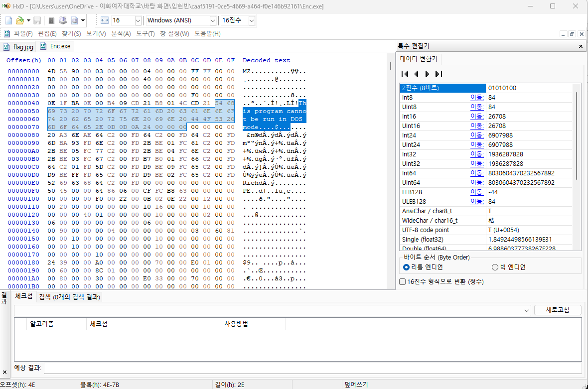Click the 새로고침 button
This screenshot has height=389, width=588.
coord(558,310)
